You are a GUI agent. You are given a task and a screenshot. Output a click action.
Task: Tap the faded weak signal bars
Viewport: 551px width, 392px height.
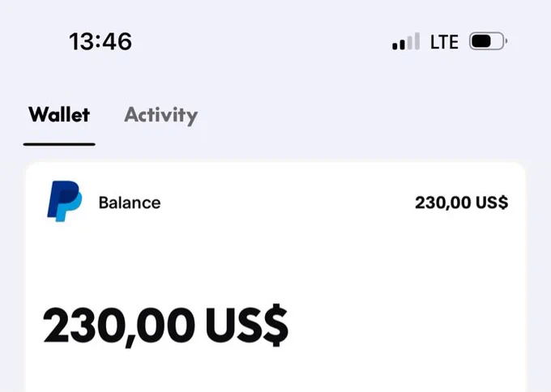[413, 41]
